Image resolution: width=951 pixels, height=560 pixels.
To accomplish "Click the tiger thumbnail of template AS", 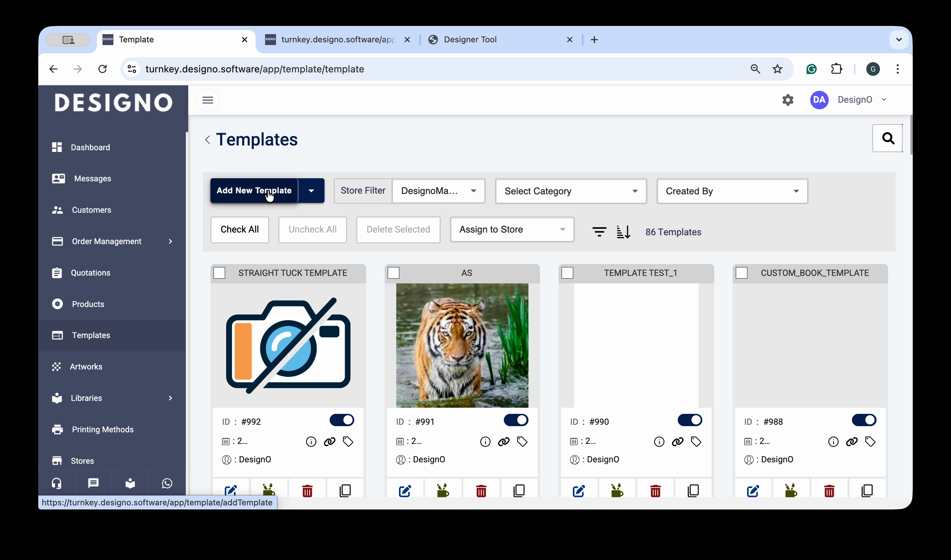I will click(x=462, y=345).
